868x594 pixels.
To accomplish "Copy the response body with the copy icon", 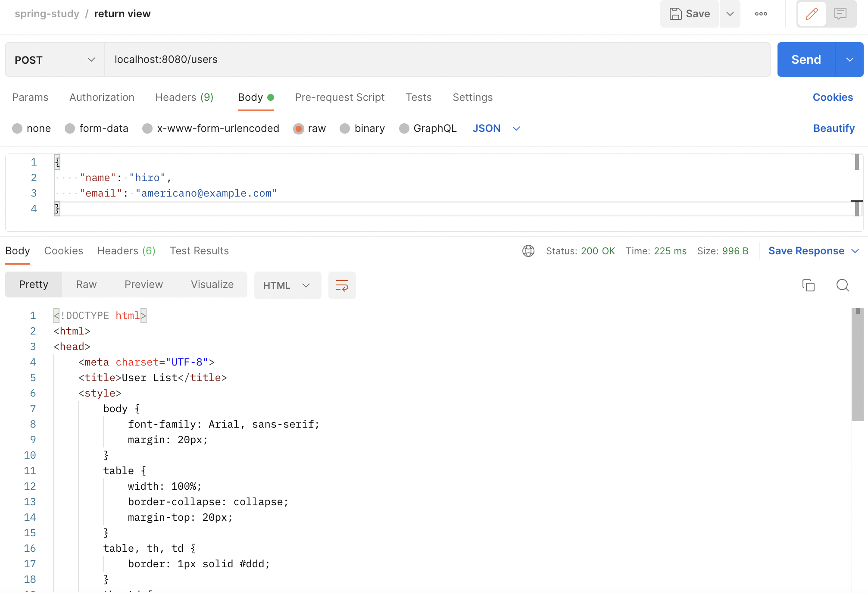I will pyautogui.click(x=808, y=285).
